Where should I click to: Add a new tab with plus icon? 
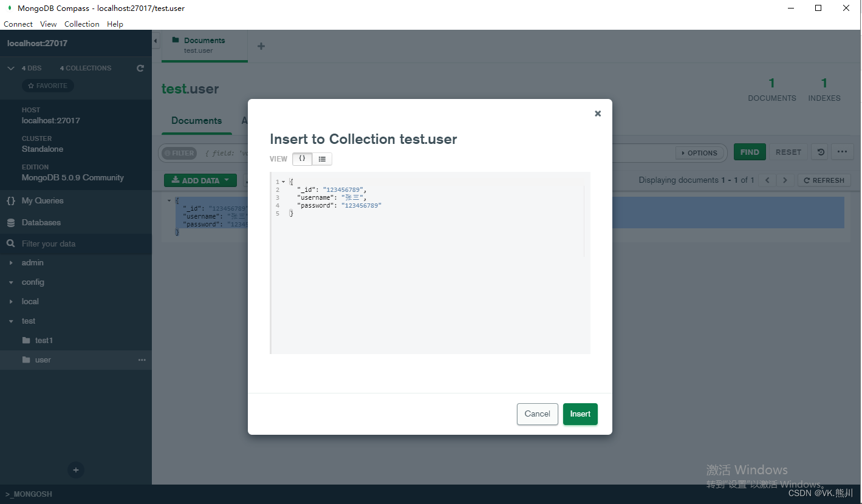coord(261,46)
